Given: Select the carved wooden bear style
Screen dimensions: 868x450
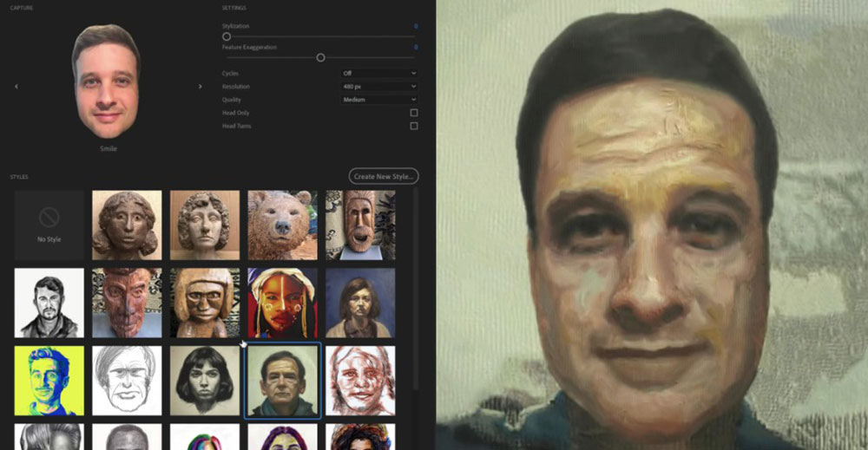Looking at the screenshot, I should [x=283, y=225].
